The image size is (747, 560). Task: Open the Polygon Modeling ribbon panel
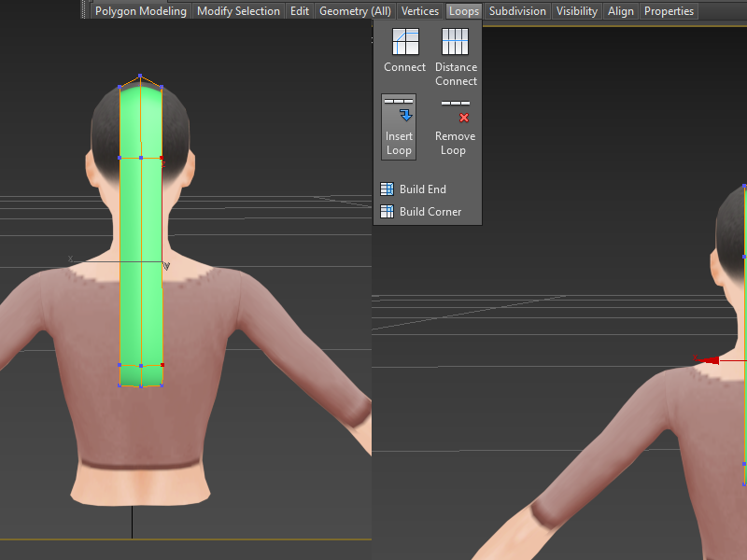141,11
